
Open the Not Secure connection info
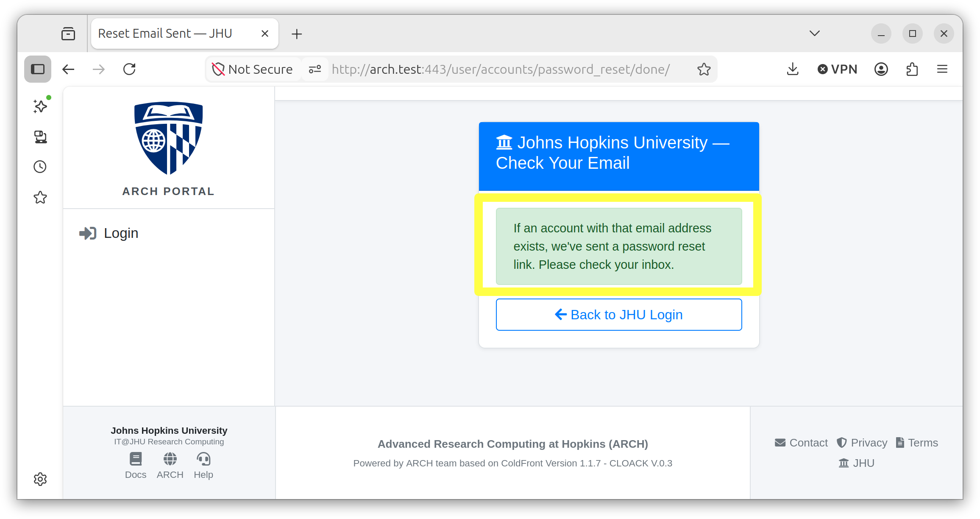pos(253,69)
